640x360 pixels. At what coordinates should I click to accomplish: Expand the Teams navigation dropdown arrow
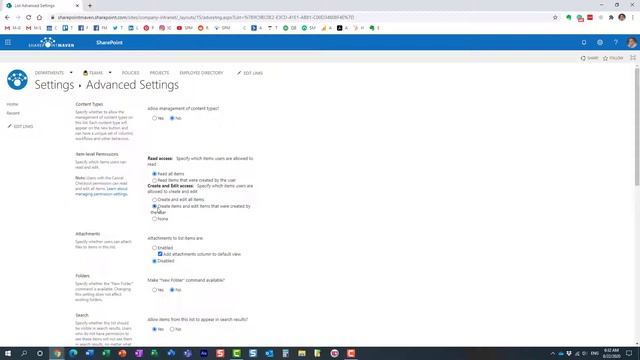click(x=110, y=73)
